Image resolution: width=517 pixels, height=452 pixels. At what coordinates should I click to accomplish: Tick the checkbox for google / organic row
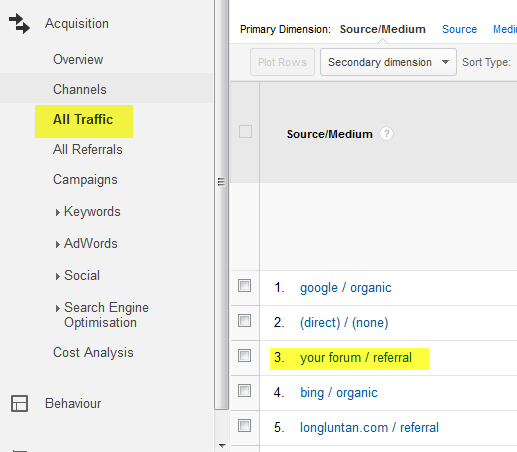tap(245, 286)
